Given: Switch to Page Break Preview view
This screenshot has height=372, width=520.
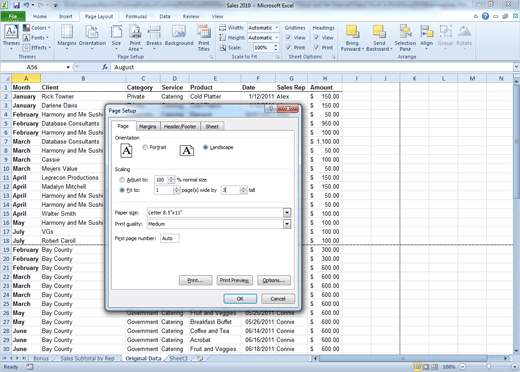Looking at the screenshot, I should tap(435, 367).
